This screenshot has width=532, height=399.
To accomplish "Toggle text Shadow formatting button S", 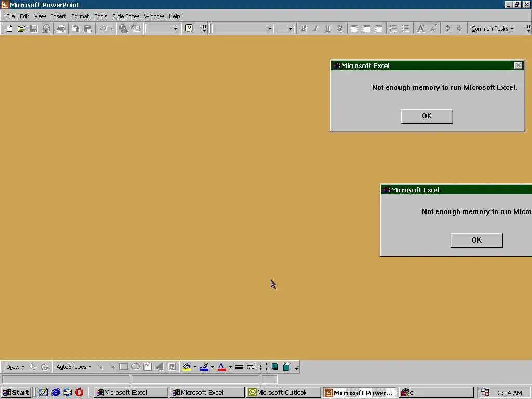I will (340, 29).
